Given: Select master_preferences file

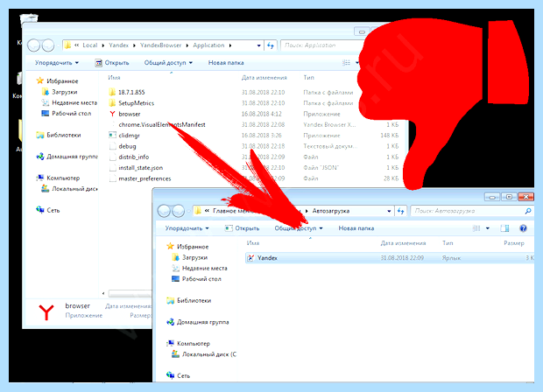Looking at the screenshot, I should tap(140, 178).
